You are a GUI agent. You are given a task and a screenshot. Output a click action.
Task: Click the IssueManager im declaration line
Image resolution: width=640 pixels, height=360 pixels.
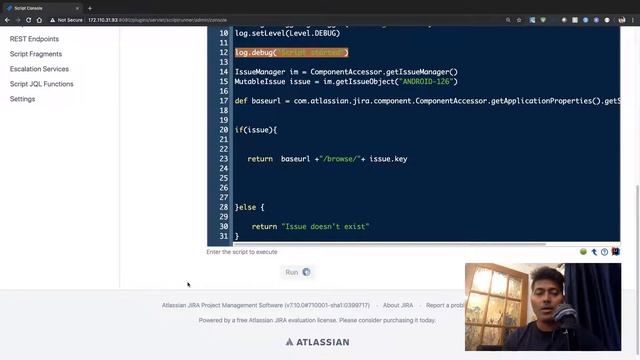point(346,72)
